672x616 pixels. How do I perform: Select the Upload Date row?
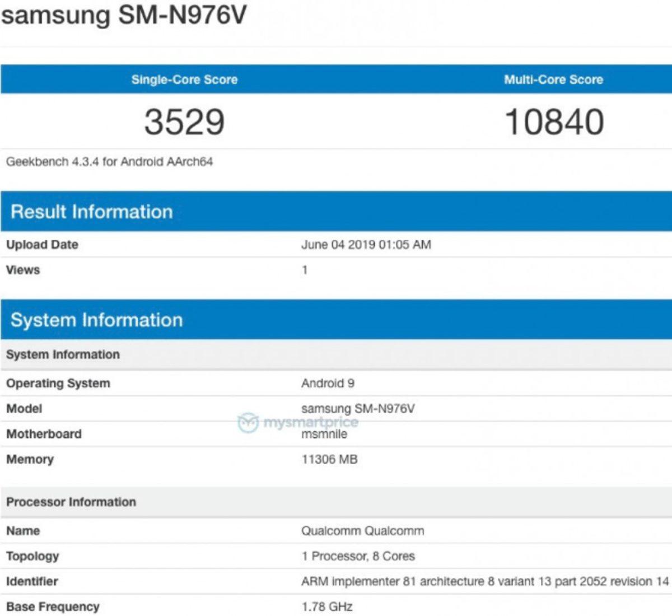click(42, 245)
